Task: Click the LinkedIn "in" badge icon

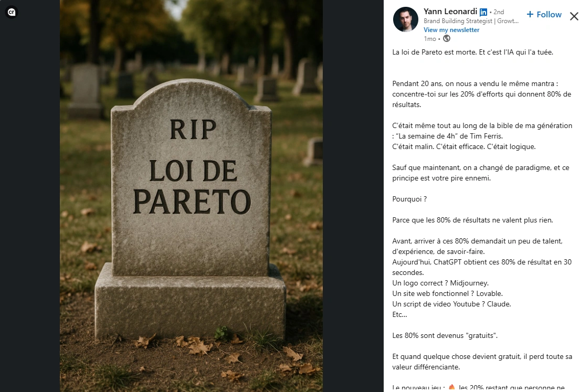Action: (x=483, y=12)
